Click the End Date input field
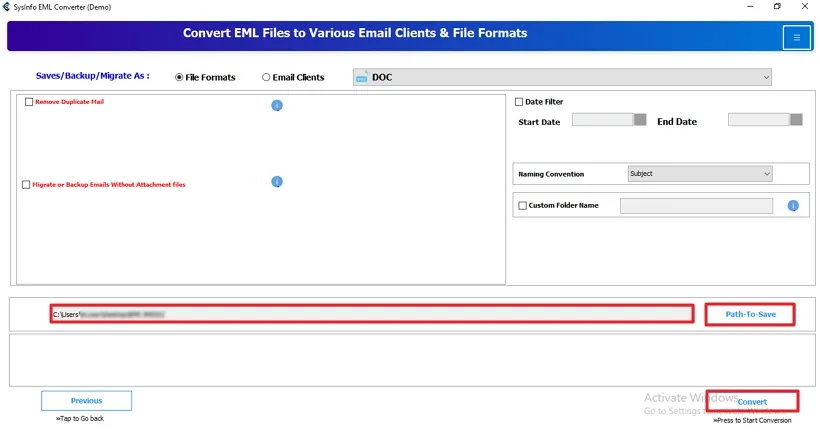This screenshot has width=820, height=437. click(759, 120)
